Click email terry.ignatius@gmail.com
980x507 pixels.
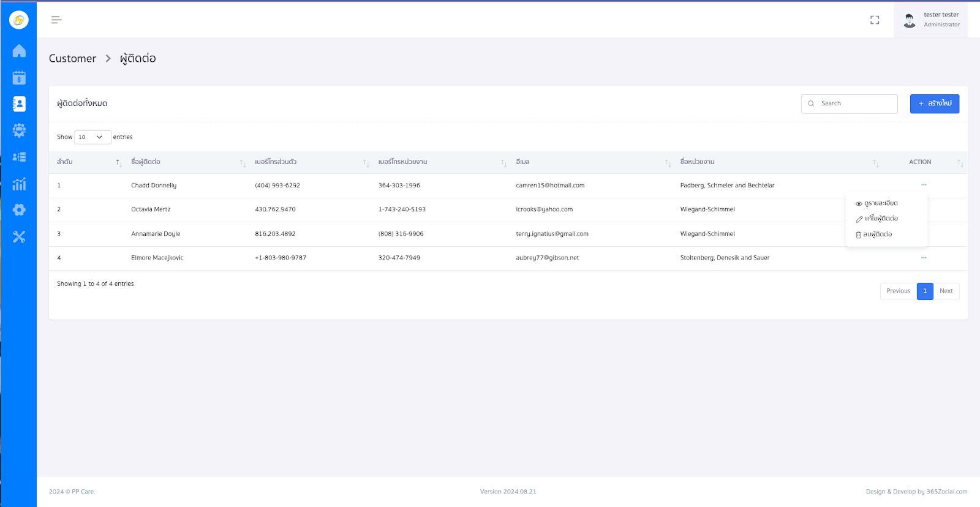point(552,234)
